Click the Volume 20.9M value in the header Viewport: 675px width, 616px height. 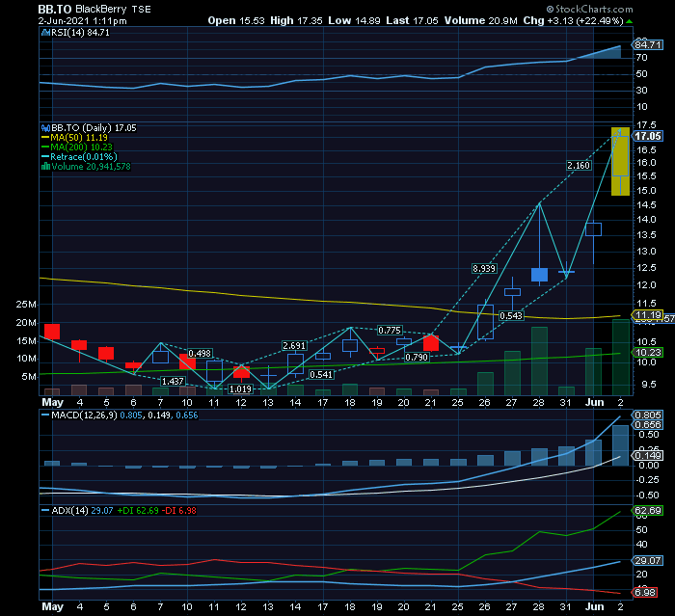tap(480, 20)
